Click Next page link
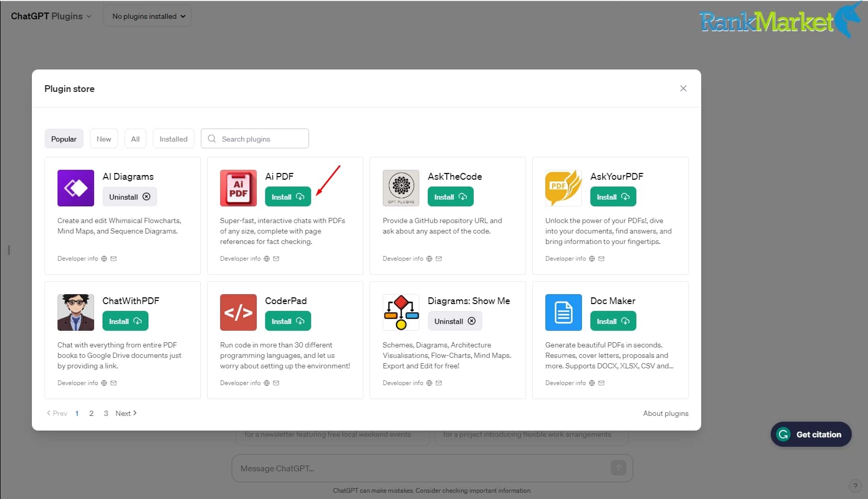868x499 pixels. (126, 413)
